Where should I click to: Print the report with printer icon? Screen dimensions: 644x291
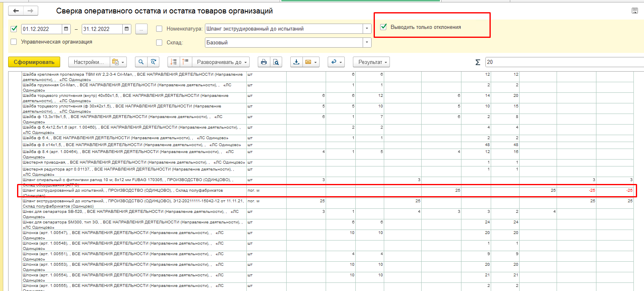264,62
